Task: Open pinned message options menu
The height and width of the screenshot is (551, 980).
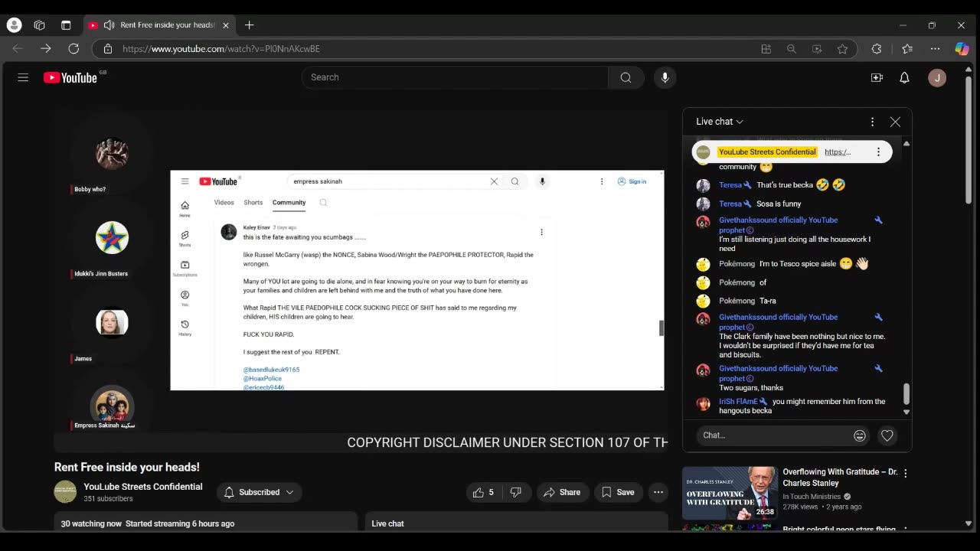Action: point(878,152)
